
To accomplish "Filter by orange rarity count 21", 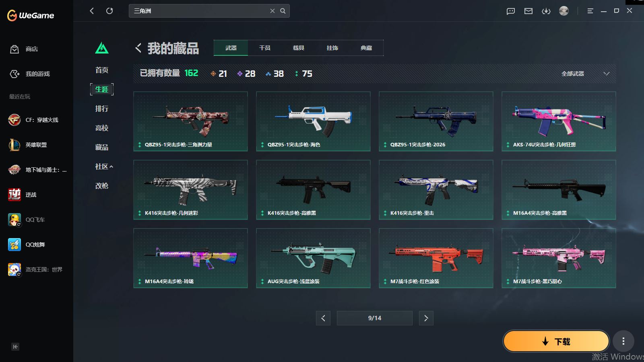I will tap(219, 74).
